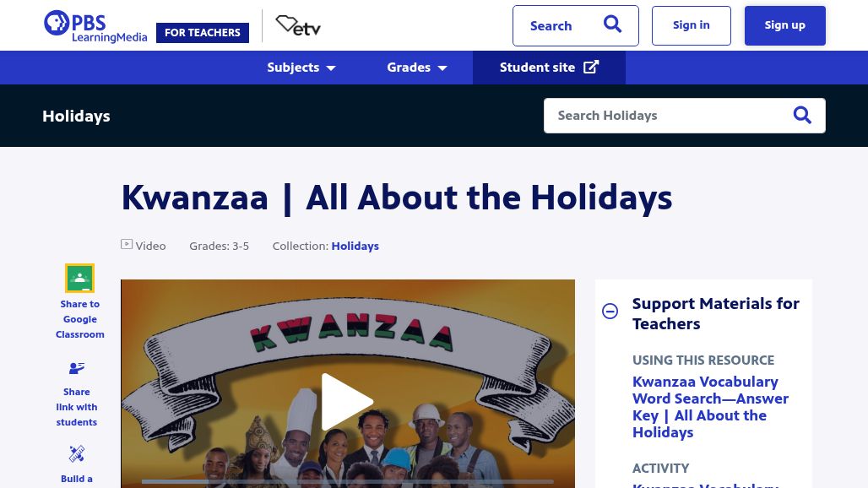The width and height of the screenshot is (868, 488).
Task: Click the Search Holidays input field
Action: click(668, 116)
